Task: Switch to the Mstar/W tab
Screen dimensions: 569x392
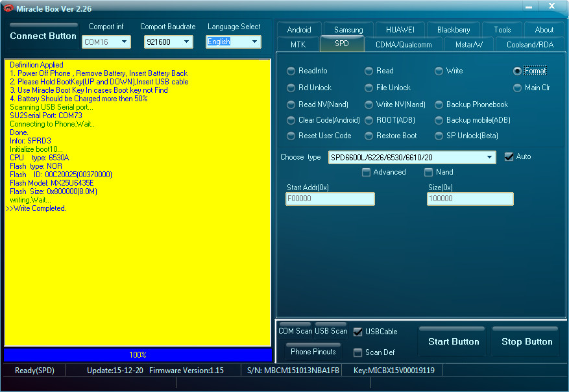Action: (469, 45)
